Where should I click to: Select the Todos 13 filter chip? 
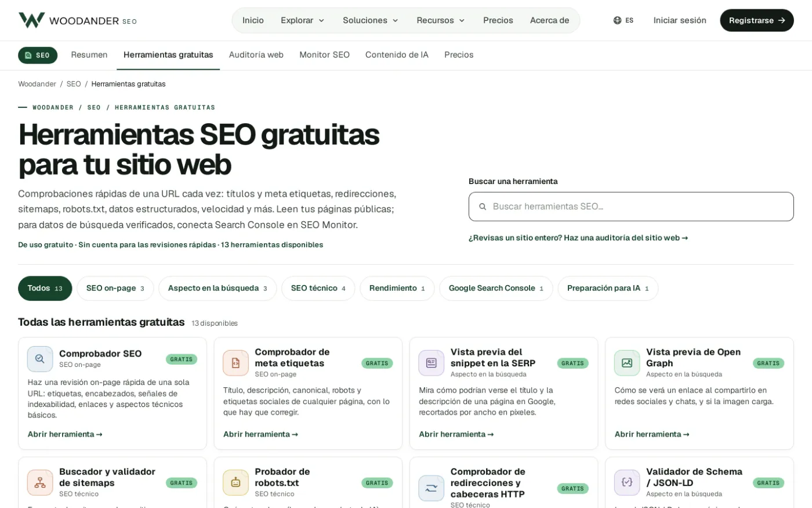[x=45, y=289]
